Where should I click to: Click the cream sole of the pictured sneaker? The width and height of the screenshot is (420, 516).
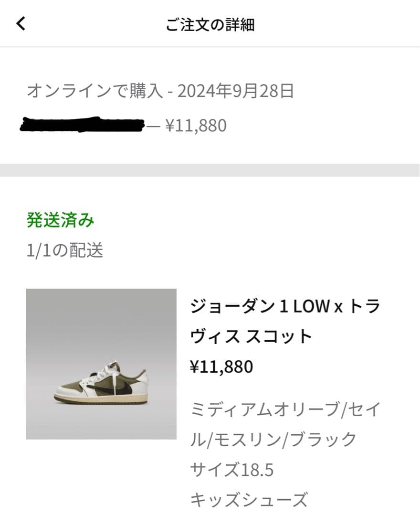click(x=100, y=399)
